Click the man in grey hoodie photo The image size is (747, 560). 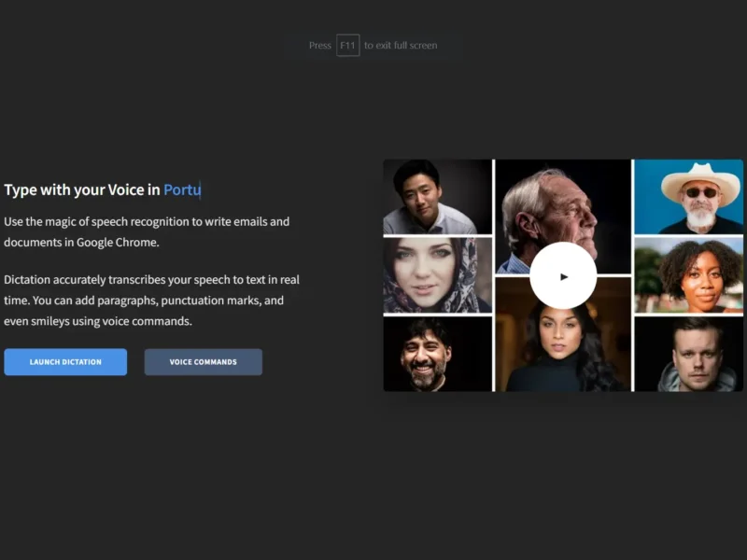pos(689,355)
